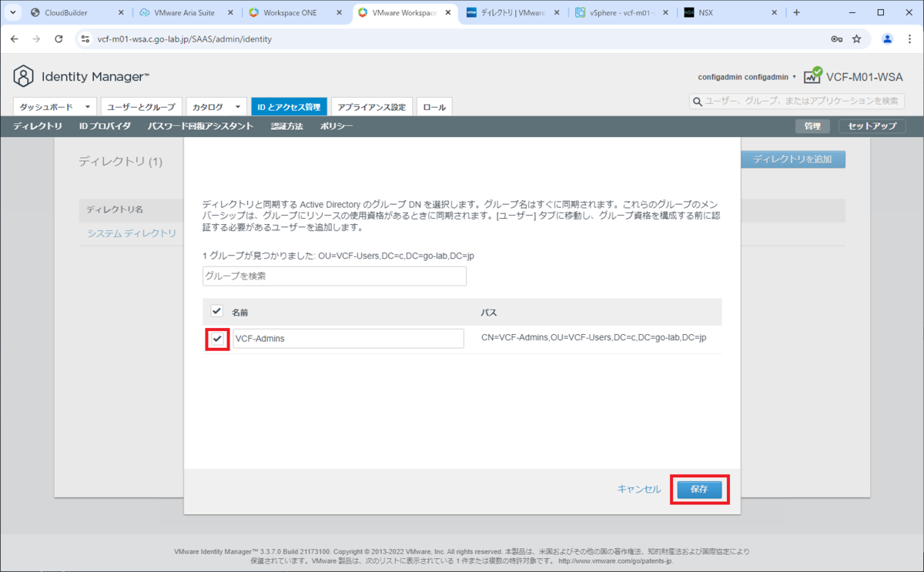Switch to the CloudBuilder browser tab
The height and width of the screenshot is (572, 924).
(x=77, y=13)
